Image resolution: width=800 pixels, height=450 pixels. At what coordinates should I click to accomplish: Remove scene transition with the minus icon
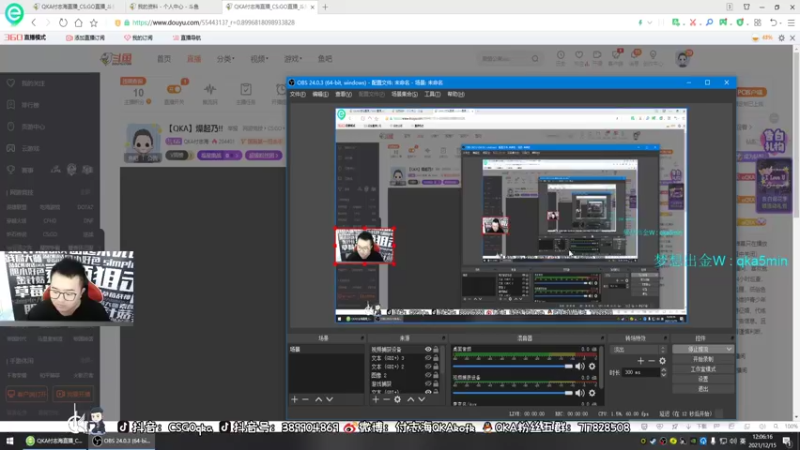652,361
